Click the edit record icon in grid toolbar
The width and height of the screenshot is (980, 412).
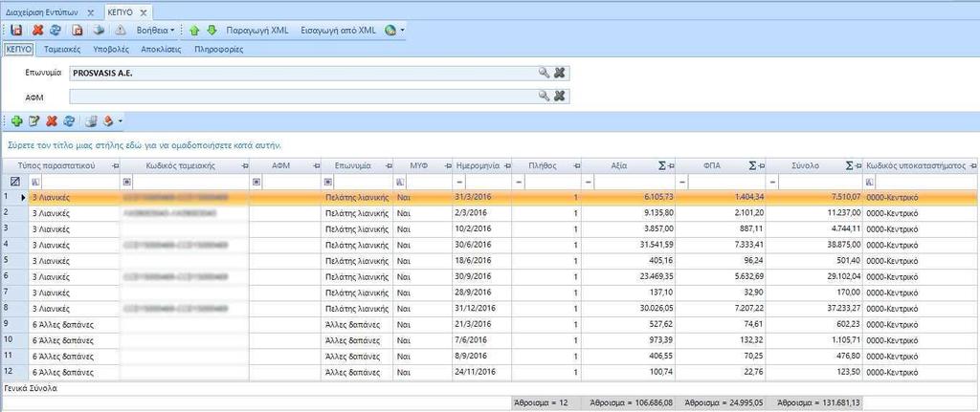coord(34,121)
